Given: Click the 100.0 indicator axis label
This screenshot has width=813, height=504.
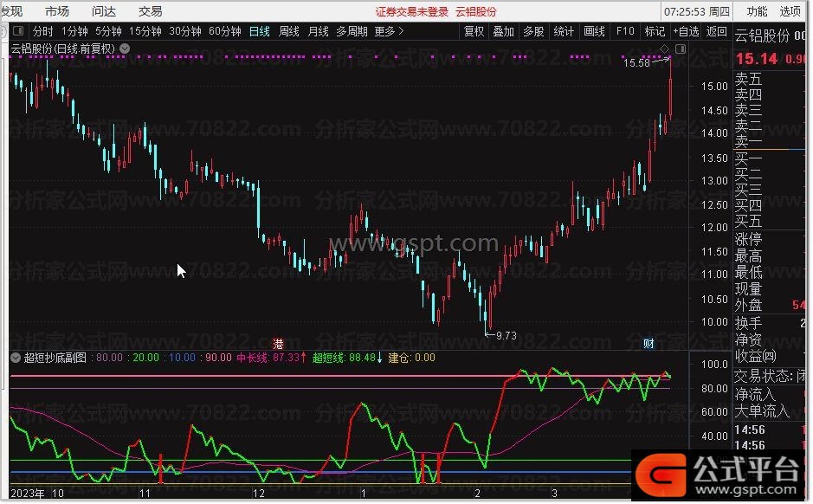Looking at the screenshot, I should pyautogui.click(x=714, y=365).
